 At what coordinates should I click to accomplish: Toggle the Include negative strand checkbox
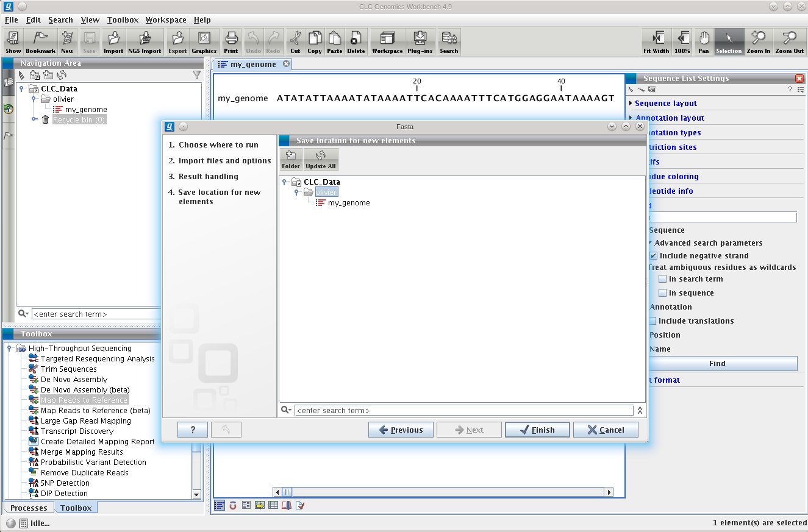[x=653, y=256]
